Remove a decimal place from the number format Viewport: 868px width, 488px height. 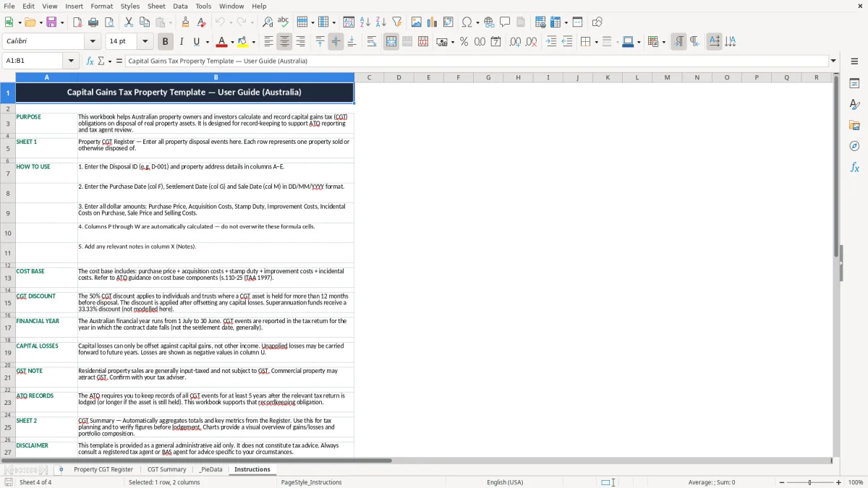(531, 42)
